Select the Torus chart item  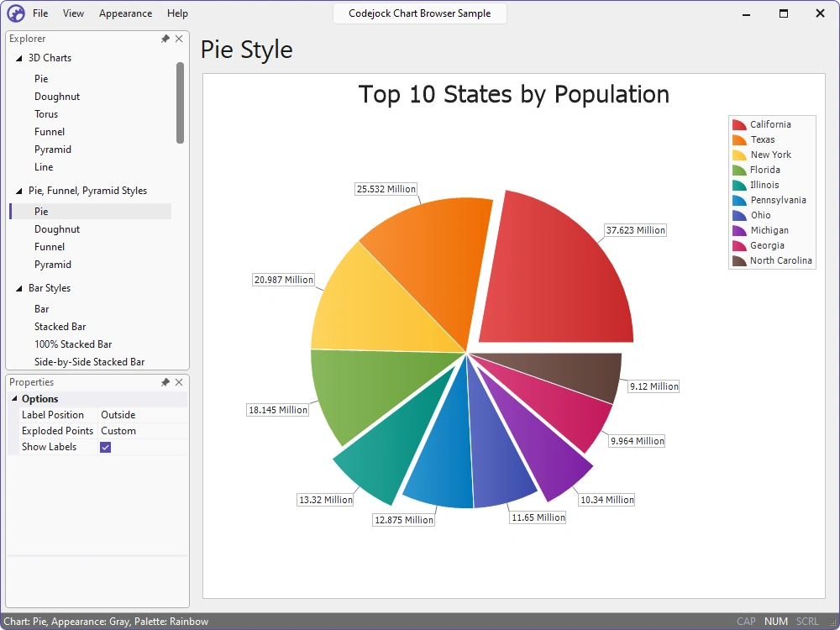click(x=46, y=114)
